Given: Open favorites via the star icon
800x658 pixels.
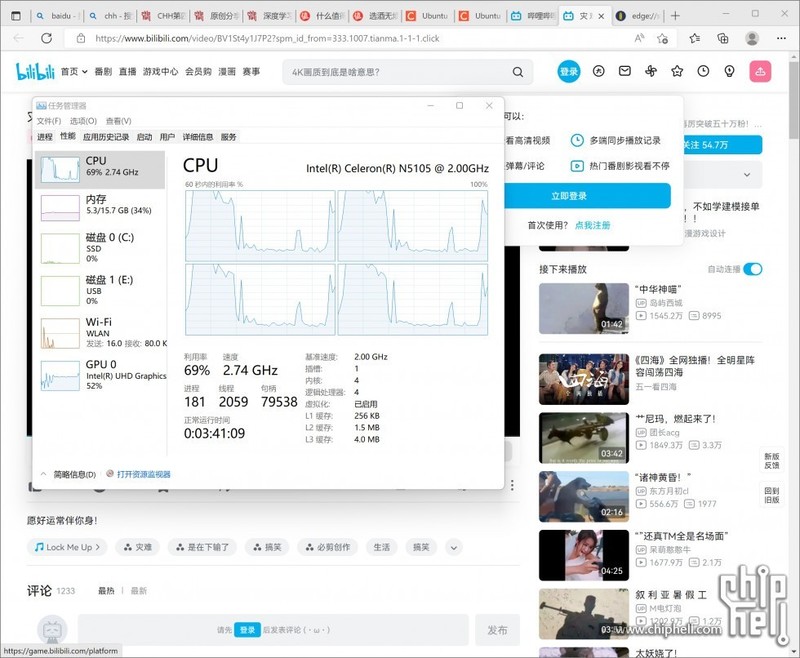Looking at the screenshot, I should [677, 71].
